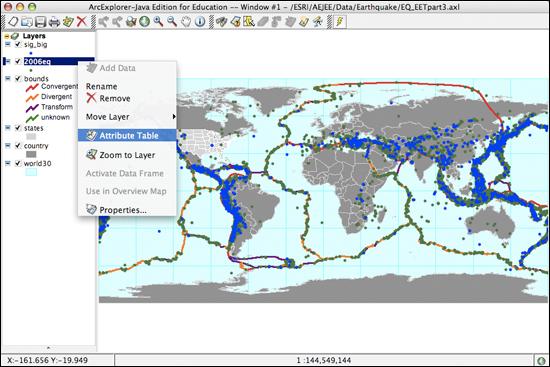This screenshot has height=367, width=550.
Task: Hide the country layer via checkbox
Action: 18,146
